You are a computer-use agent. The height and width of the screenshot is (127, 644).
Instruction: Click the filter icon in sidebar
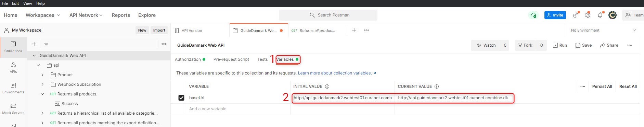(x=46, y=44)
